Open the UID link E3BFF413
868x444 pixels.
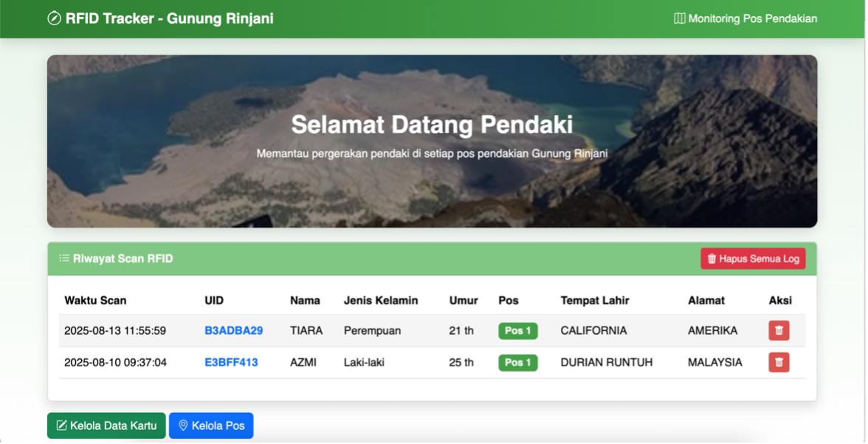230,362
